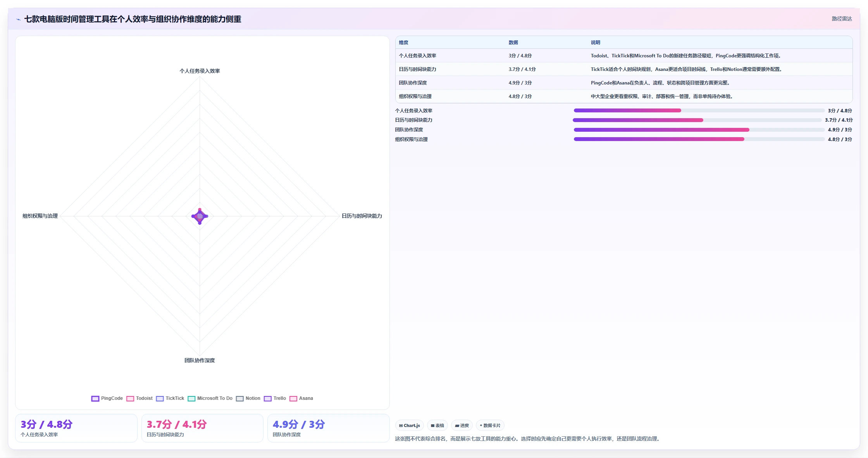
Task: Select the 日历与时间块能力 table row cell
Action: (x=417, y=69)
